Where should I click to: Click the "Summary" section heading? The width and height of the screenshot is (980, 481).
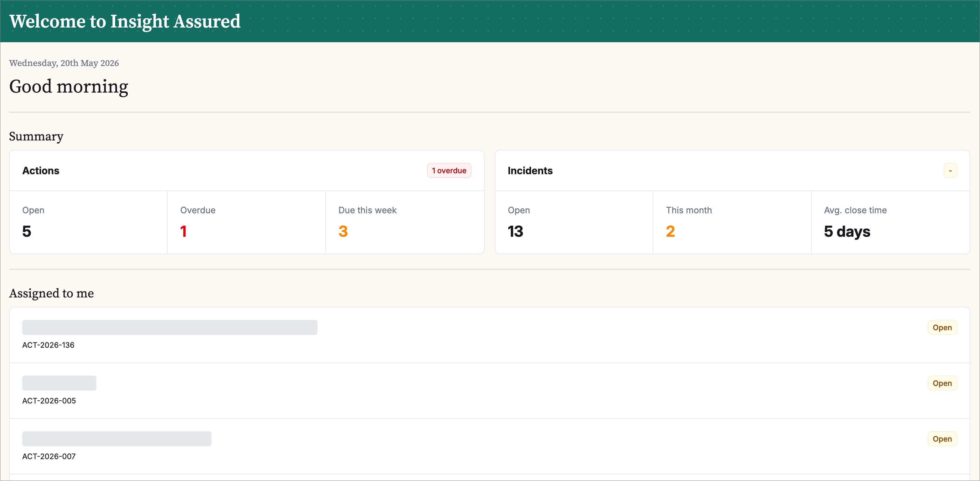pos(36,136)
